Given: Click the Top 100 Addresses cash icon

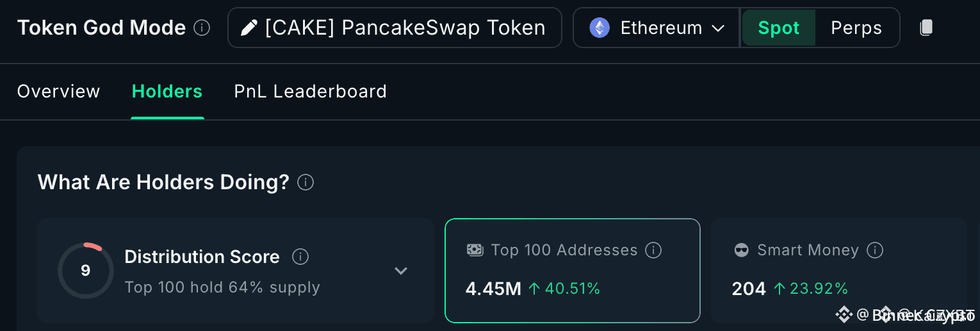Looking at the screenshot, I should point(475,250).
